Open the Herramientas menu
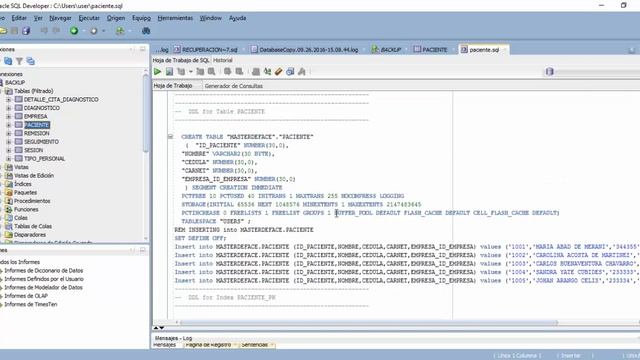The image size is (640, 360). [175, 18]
